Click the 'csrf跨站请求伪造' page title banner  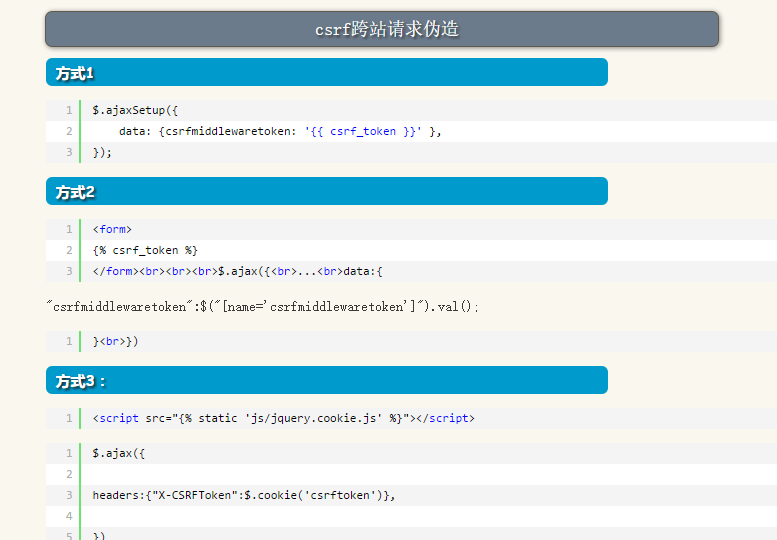point(382,29)
